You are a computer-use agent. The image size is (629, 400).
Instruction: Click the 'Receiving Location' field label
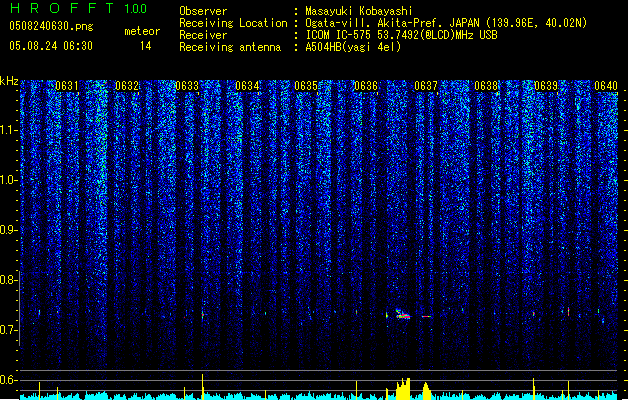233,23
